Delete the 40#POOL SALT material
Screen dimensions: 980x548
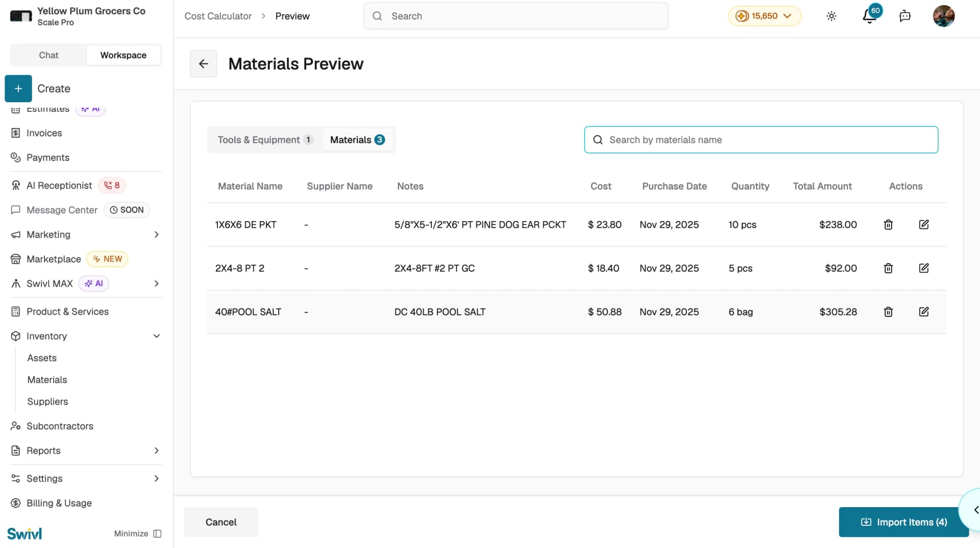[x=888, y=312]
